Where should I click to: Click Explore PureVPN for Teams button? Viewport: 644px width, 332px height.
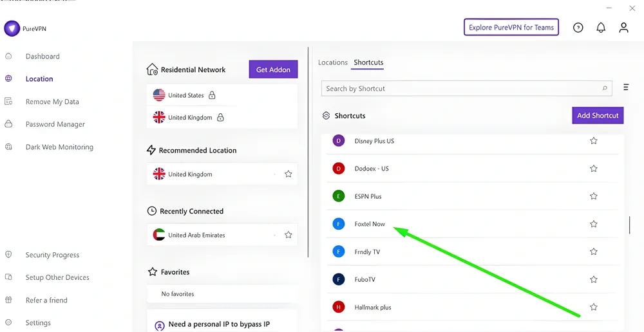point(511,28)
